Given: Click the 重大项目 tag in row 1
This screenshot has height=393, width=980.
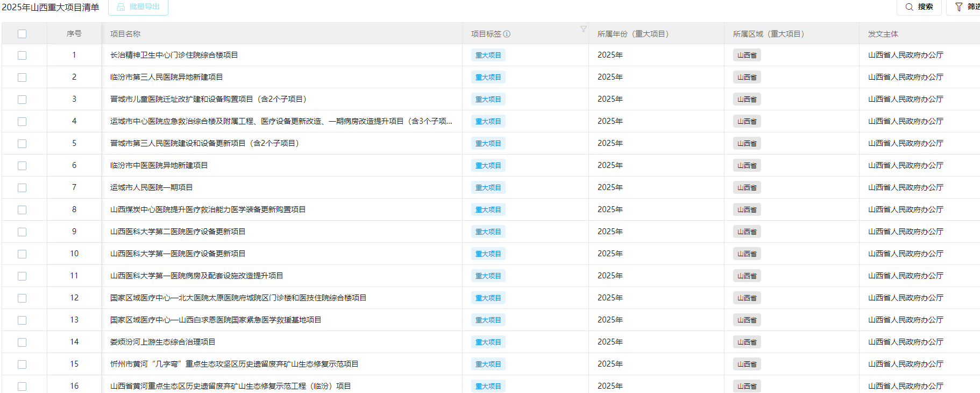Looking at the screenshot, I should click(x=488, y=55).
